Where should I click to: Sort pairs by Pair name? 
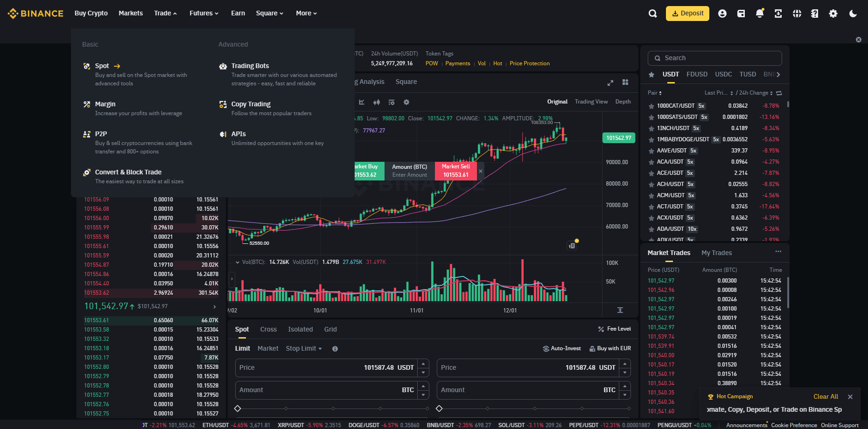(655, 93)
